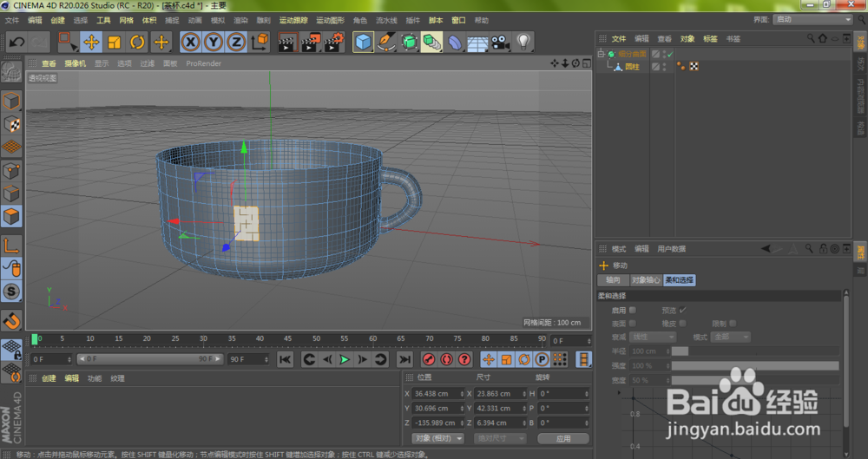Switch to the 柔和选择 tab

[x=680, y=280]
